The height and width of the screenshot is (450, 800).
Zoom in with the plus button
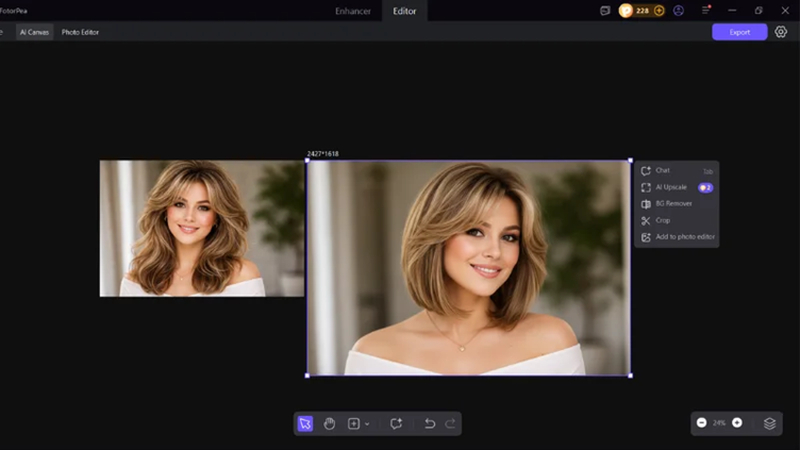click(x=737, y=422)
